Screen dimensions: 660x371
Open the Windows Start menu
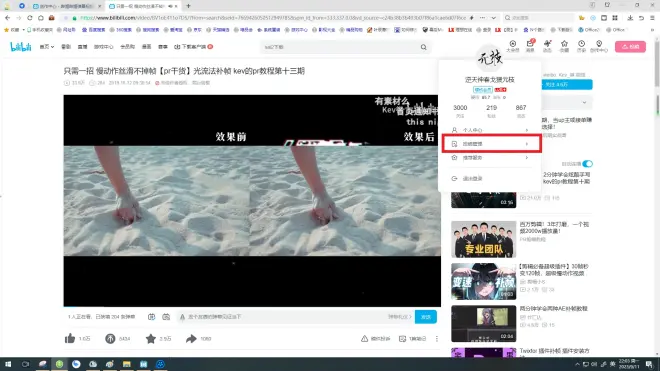point(8,364)
